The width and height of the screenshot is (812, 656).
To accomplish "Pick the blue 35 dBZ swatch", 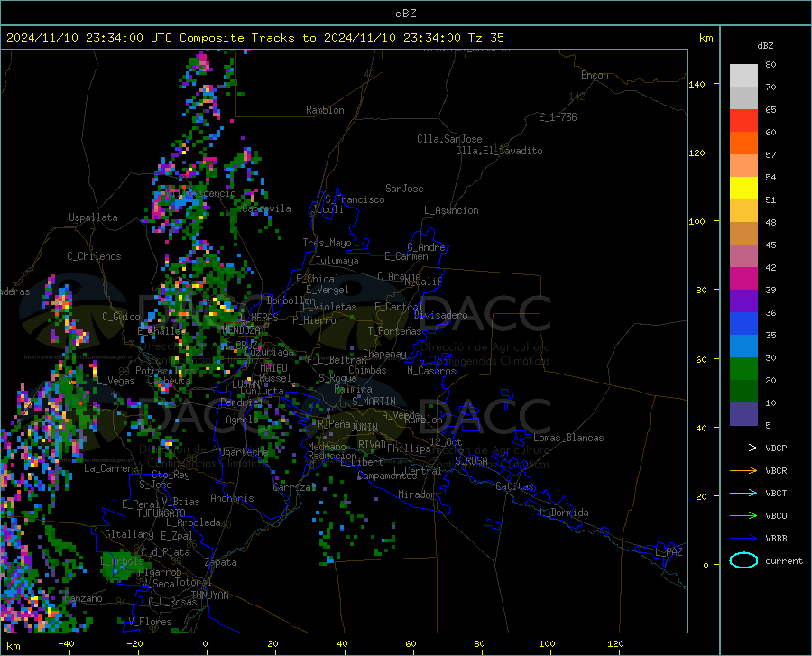I will [x=743, y=324].
